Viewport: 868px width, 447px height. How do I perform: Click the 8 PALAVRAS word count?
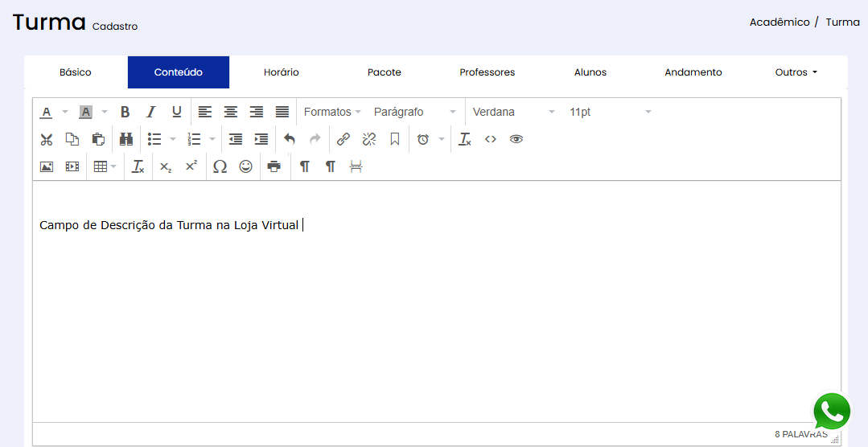[x=801, y=434]
